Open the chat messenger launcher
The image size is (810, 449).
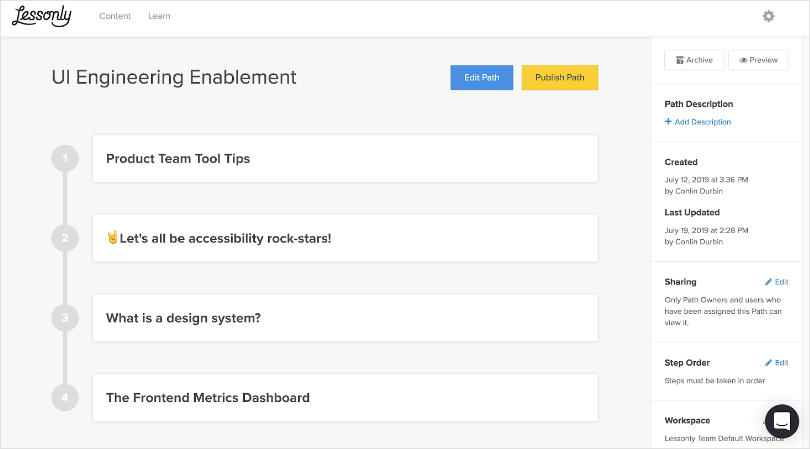pos(782,421)
